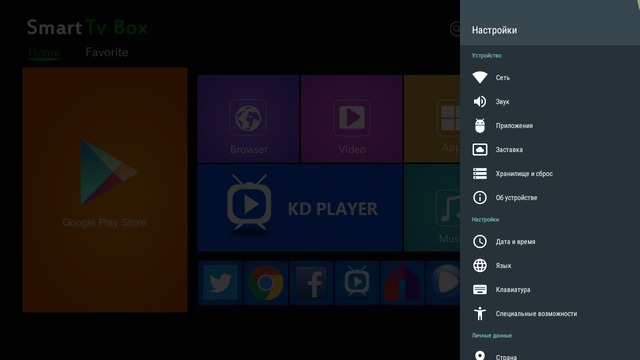Open the red house app icon

pyautogui.click(x=402, y=283)
